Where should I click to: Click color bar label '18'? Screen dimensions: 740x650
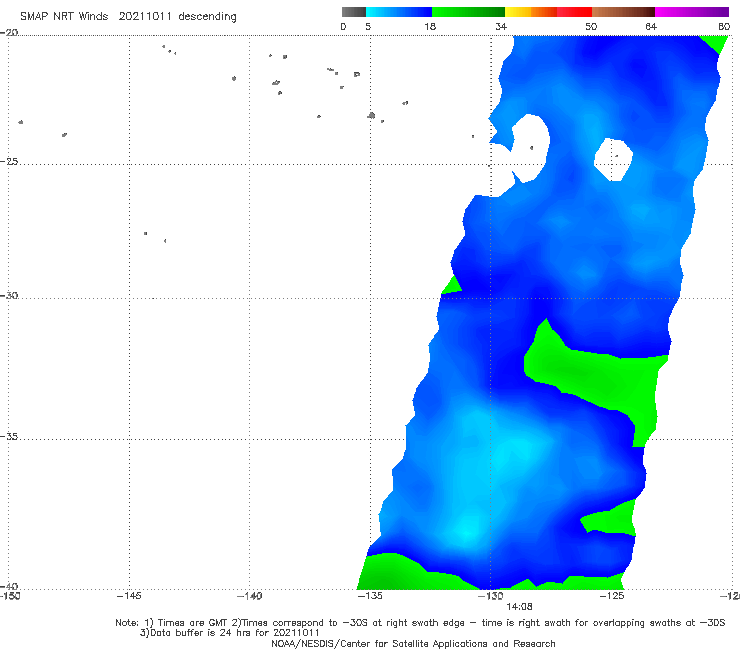pyautogui.click(x=430, y=26)
